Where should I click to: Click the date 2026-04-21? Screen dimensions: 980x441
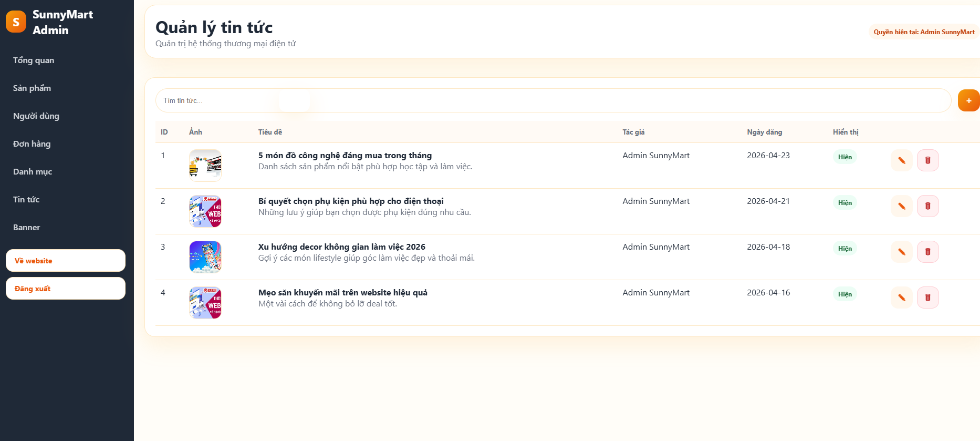768,201
